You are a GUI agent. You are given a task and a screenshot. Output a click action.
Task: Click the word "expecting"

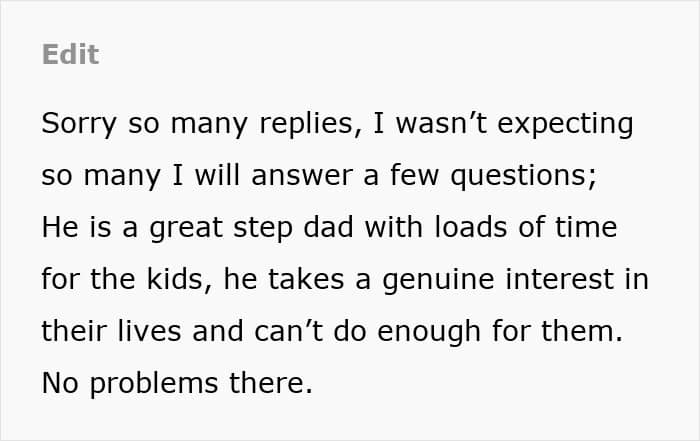point(565,125)
